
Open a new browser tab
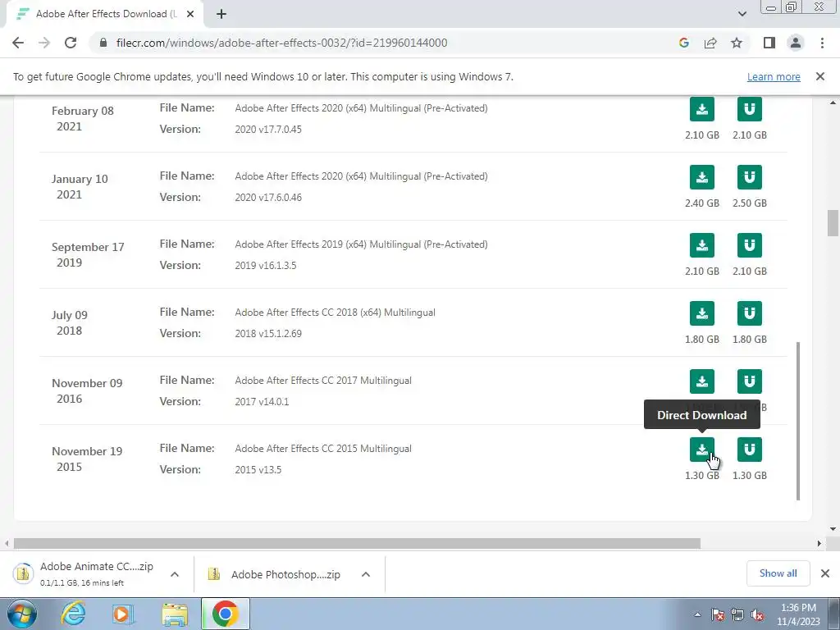click(x=221, y=15)
